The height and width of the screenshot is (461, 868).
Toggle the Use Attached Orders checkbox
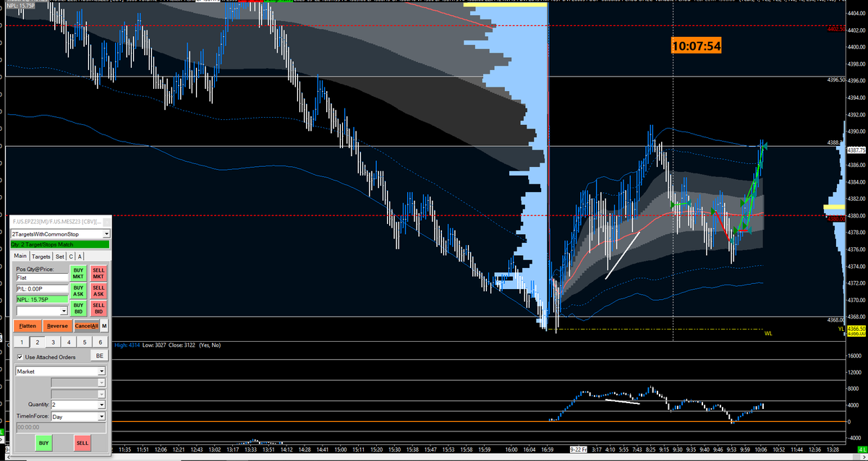(20, 357)
